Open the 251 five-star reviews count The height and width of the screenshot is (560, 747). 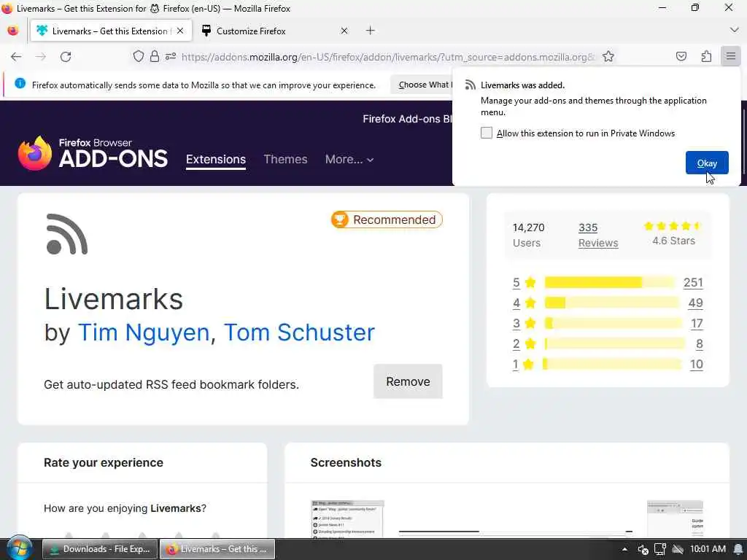tap(693, 282)
